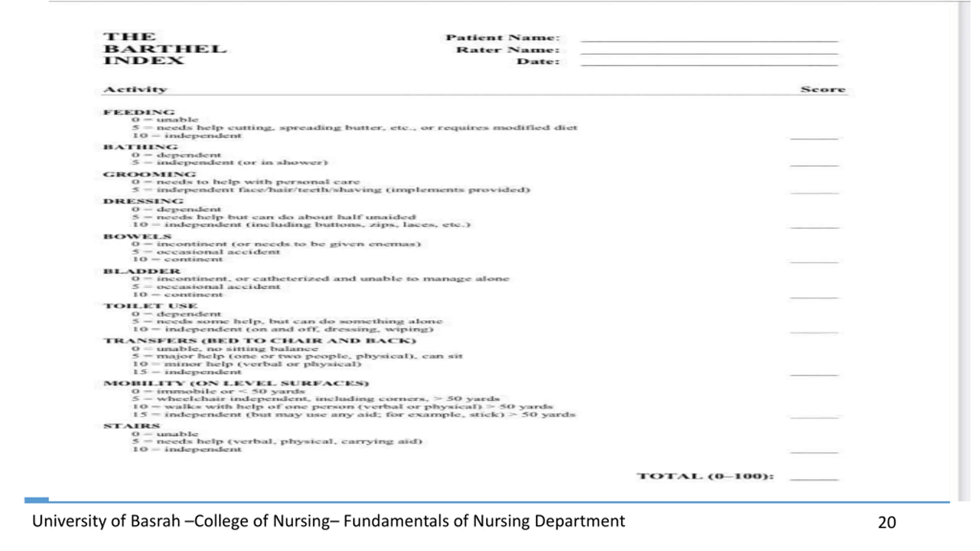Viewport: 980px width, 551px height.
Task: Click 'walks with help of one person' line
Action: tap(343, 406)
